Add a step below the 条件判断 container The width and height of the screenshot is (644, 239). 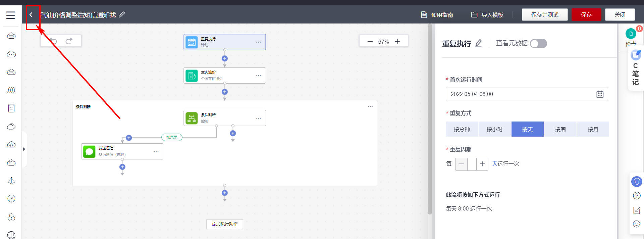point(225,193)
